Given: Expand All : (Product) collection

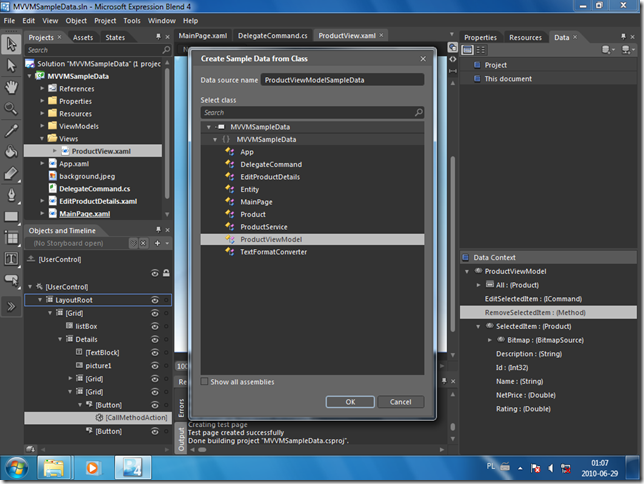Looking at the screenshot, I should pyautogui.click(x=478, y=285).
